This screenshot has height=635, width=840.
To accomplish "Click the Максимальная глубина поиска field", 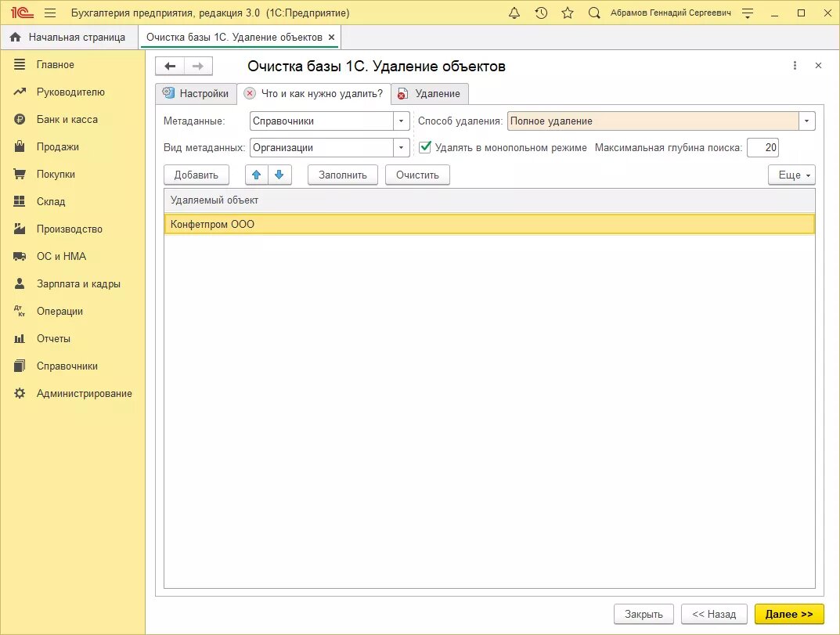I will click(x=762, y=148).
